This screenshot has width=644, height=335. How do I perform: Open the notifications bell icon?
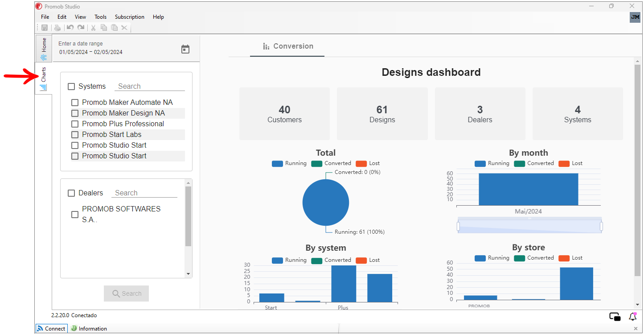point(632,317)
